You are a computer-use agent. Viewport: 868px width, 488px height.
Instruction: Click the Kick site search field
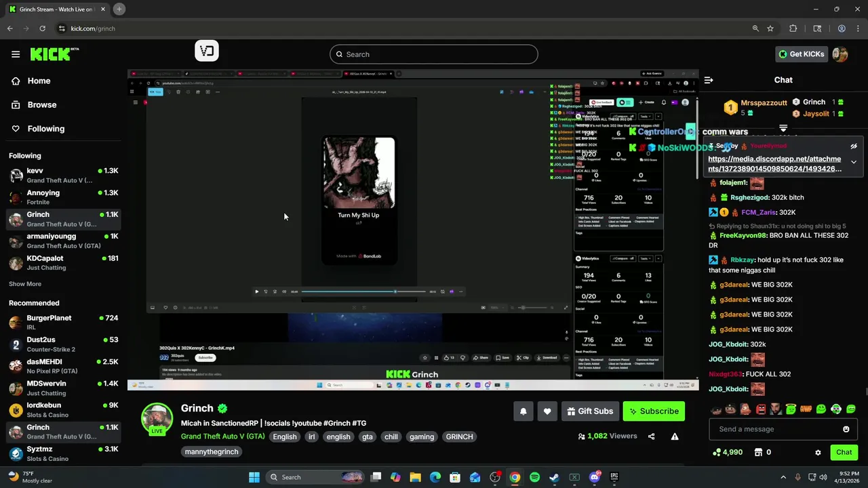[434, 54]
